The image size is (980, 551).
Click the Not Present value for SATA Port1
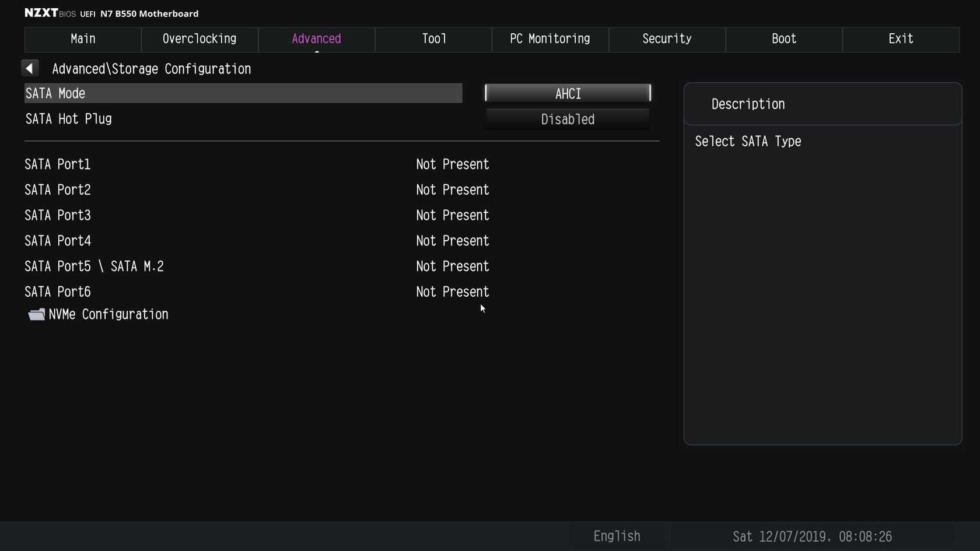click(453, 164)
